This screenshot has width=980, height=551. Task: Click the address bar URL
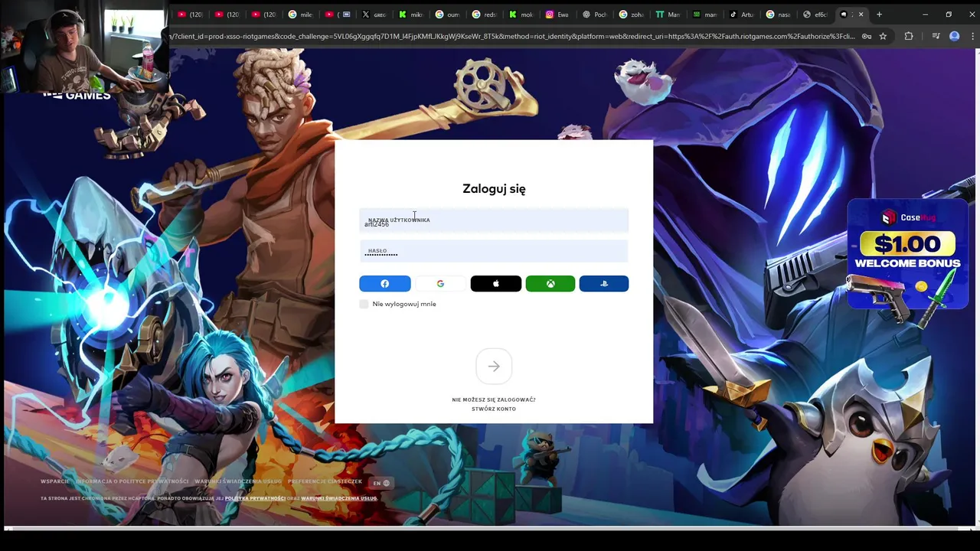pyautogui.click(x=513, y=36)
